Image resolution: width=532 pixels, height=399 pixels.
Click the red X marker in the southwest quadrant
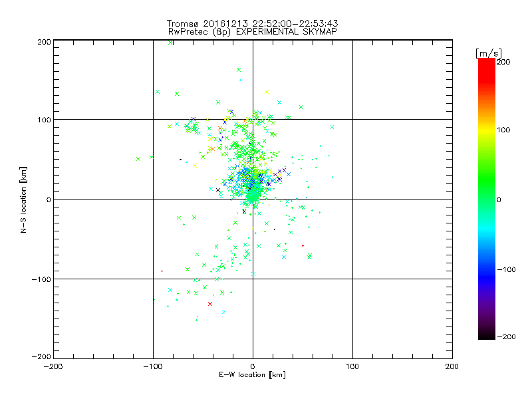[x=210, y=304]
